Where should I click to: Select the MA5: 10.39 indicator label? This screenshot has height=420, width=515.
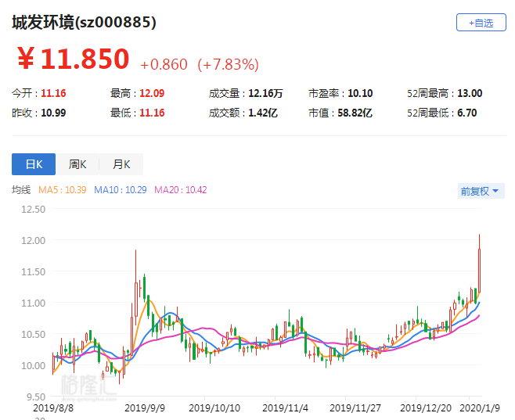pos(63,190)
